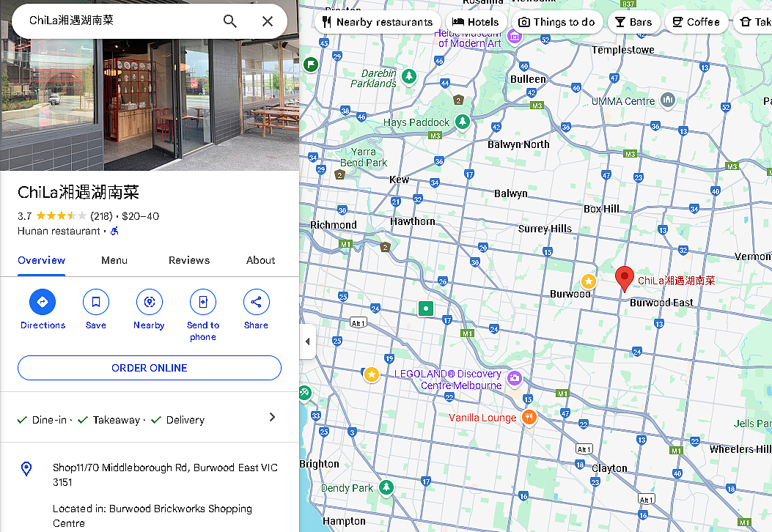Click the Heide Museum of Modern Art marker
The width and height of the screenshot is (772, 532).
pos(515,36)
